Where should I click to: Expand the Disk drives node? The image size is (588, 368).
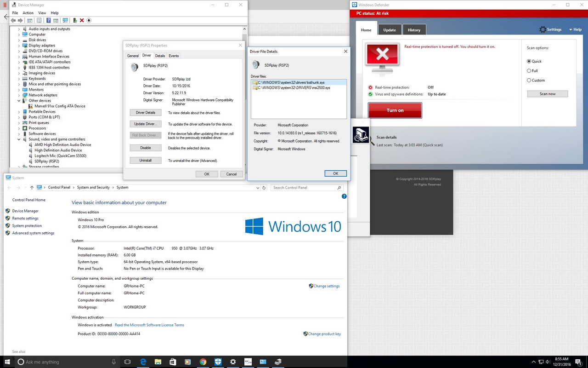[x=19, y=40]
